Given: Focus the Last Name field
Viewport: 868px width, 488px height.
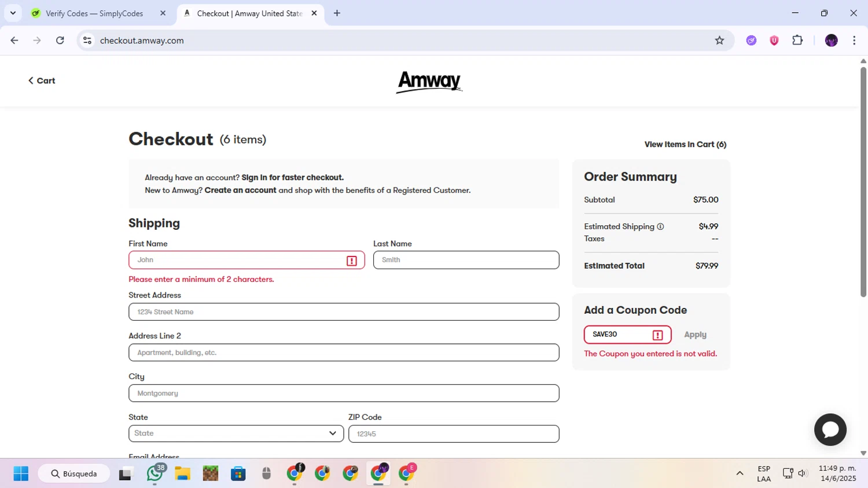Looking at the screenshot, I should coord(466,260).
